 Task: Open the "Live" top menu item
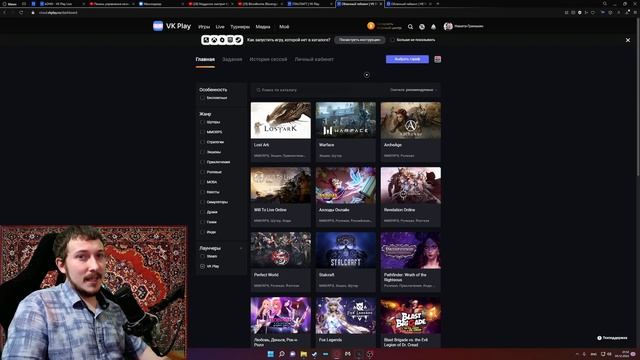[x=220, y=27]
